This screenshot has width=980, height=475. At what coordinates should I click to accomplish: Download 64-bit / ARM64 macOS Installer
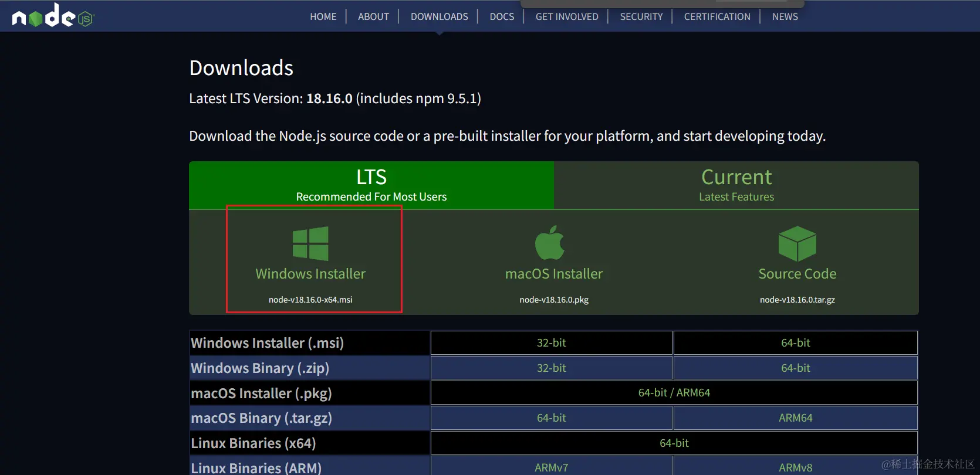tap(674, 393)
